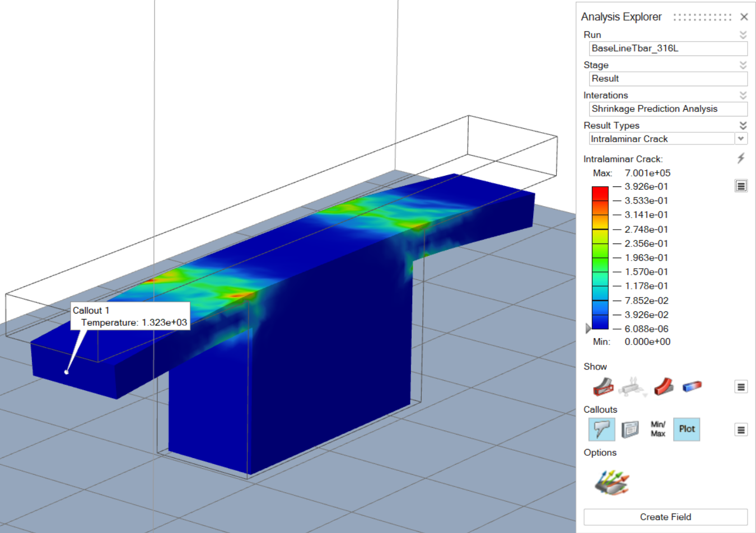Toggle the create callout speech bubble button
756x533 pixels.
[602, 429]
